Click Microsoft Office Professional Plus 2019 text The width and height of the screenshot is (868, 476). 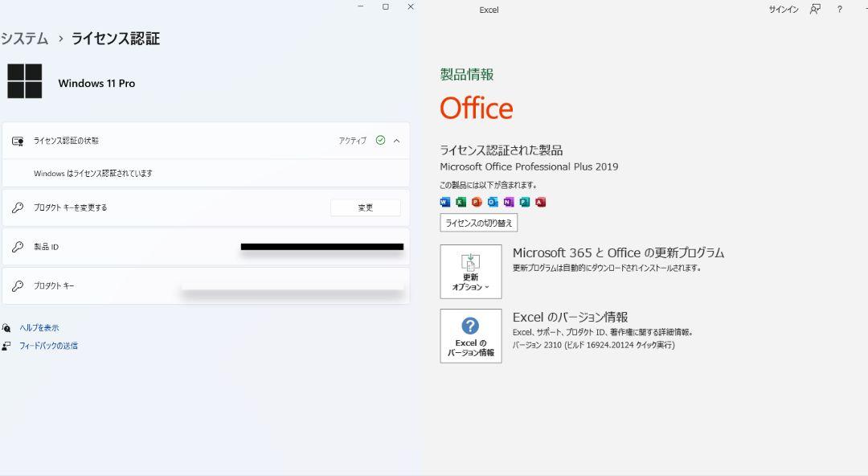[x=529, y=166]
